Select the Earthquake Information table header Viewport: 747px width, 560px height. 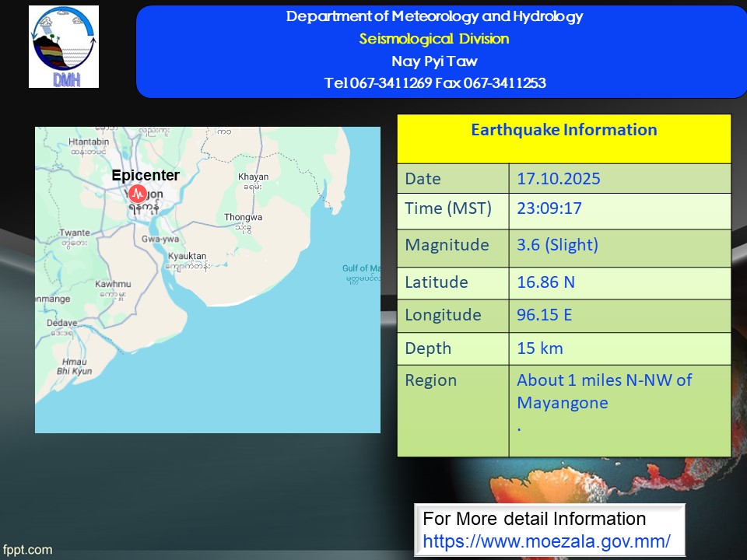point(563,130)
